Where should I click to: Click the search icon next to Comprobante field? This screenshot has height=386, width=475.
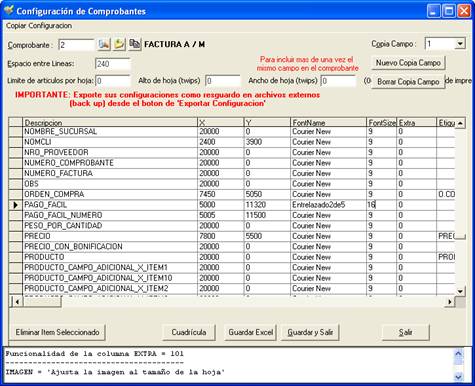[104, 44]
